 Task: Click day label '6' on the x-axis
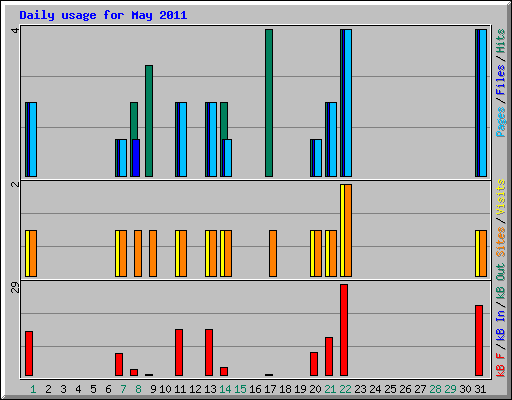pyautogui.click(x=108, y=389)
